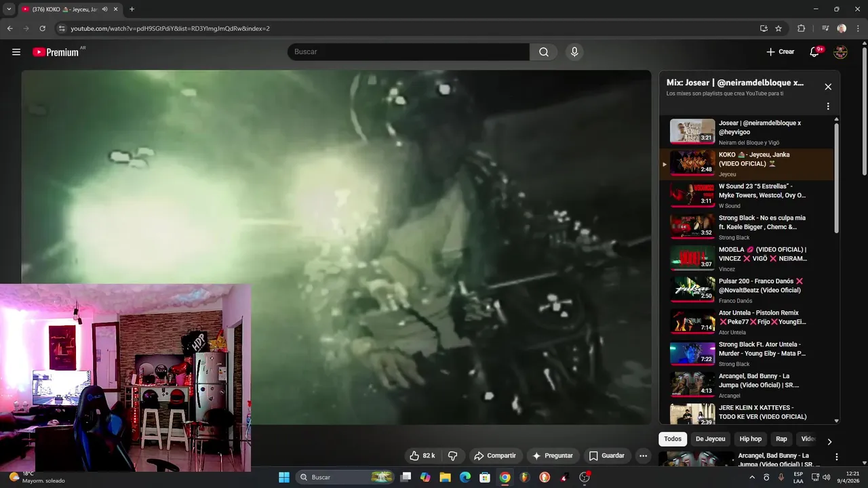Screen dimensions: 868x488
Task: Open Task View on taskbar
Action: [x=406, y=477]
